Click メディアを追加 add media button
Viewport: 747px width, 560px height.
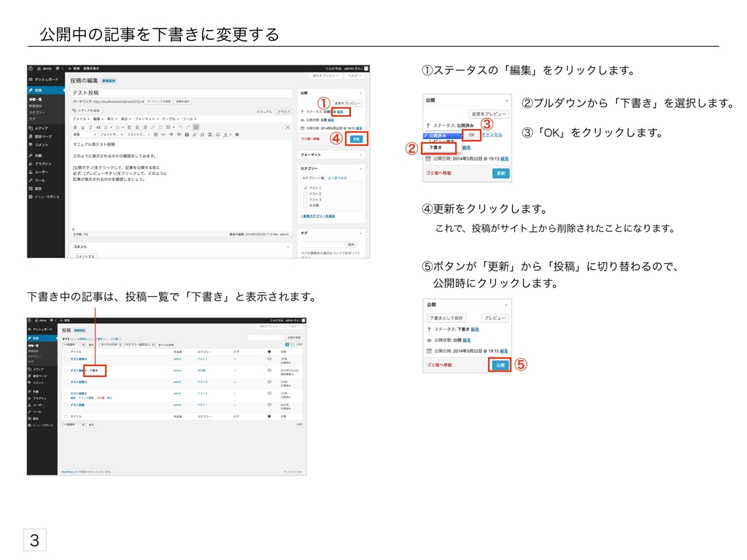click(86, 110)
